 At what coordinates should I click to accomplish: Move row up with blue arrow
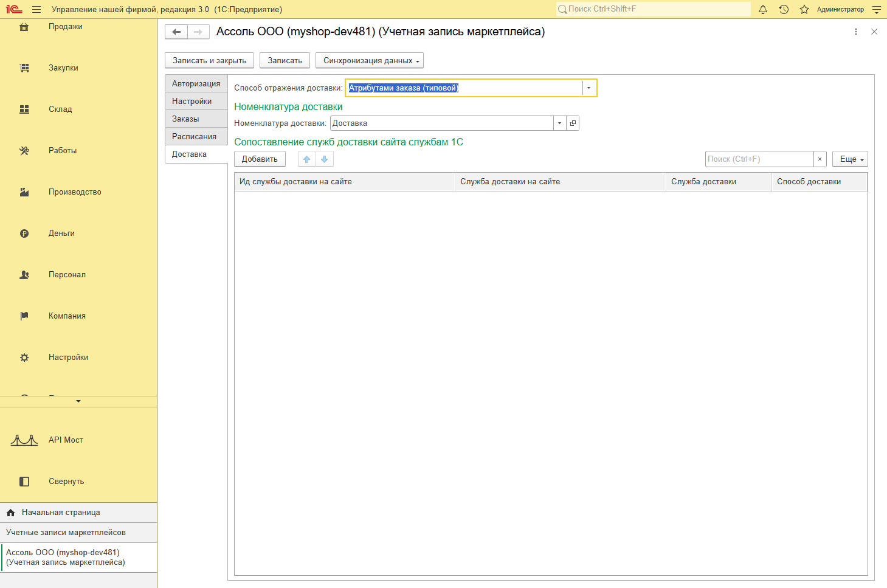pos(307,159)
